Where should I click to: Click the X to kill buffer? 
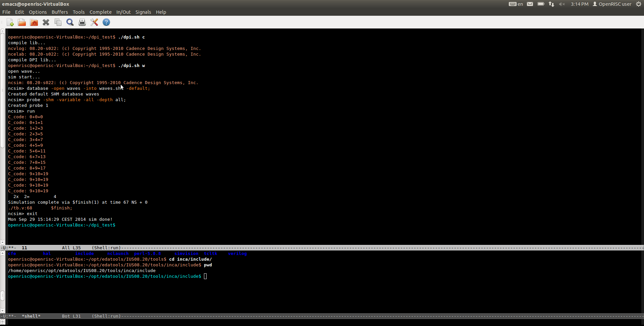click(46, 22)
